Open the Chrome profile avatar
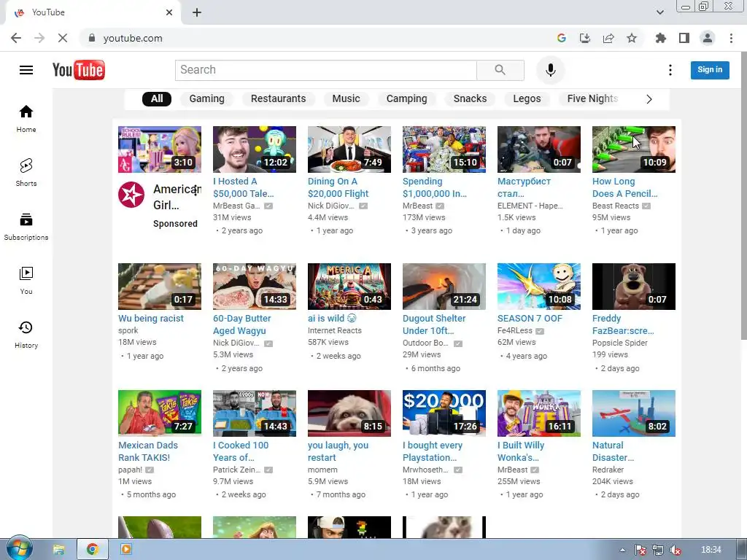Viewport: 747px width, 560px height. [708, 38]
